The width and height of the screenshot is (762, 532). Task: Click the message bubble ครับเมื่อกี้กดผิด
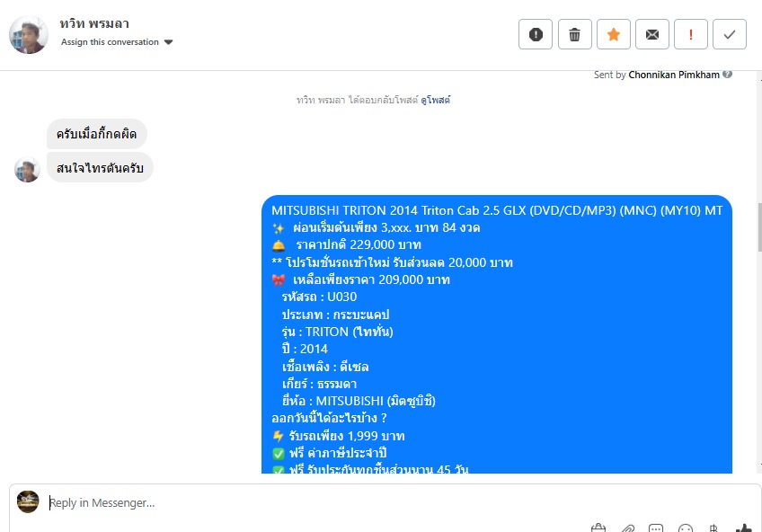[97, 134]
